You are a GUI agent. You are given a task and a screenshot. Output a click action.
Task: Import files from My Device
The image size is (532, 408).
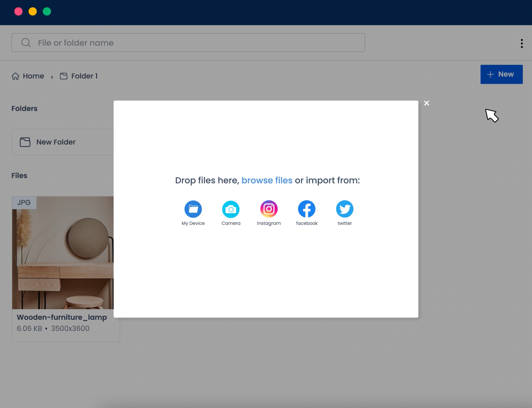coord(193,209)
